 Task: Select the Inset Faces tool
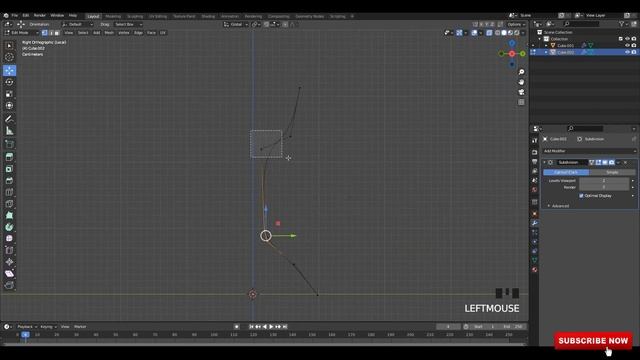pyautogui.click(x=9, y=169)
